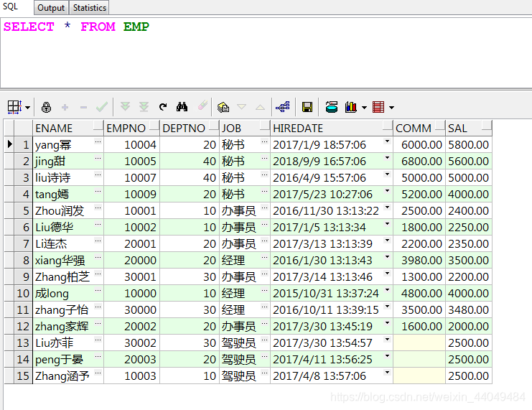Screen dimensions: 532x410
Task: Switch to the SQL tab
Action: (x=11, y=6)
